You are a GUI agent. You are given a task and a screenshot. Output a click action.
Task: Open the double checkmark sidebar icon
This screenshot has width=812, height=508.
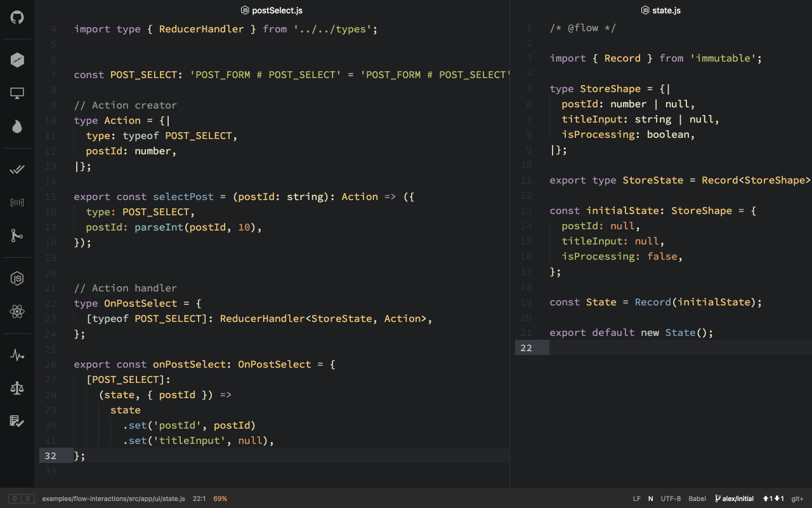(x=17, y=170)
